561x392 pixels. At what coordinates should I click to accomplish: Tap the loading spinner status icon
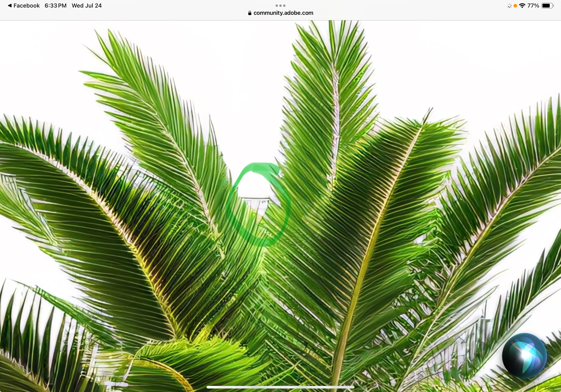509,6
